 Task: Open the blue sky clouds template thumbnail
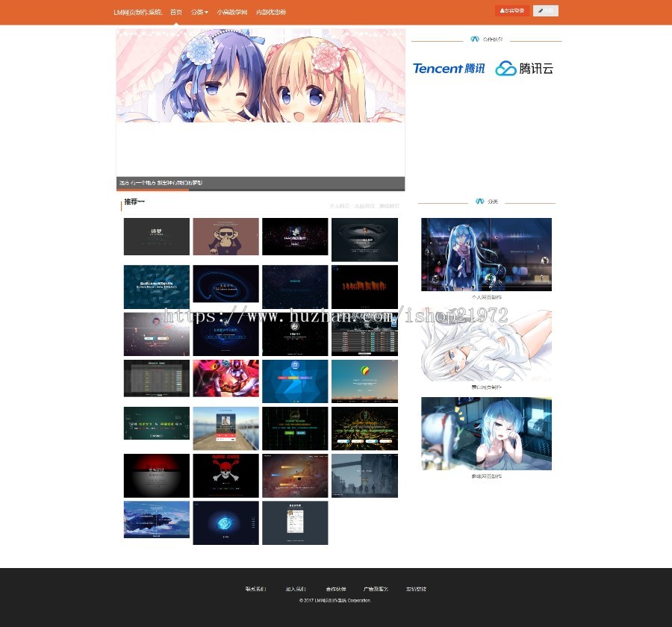pyautogui.click(x=157, y=520)
